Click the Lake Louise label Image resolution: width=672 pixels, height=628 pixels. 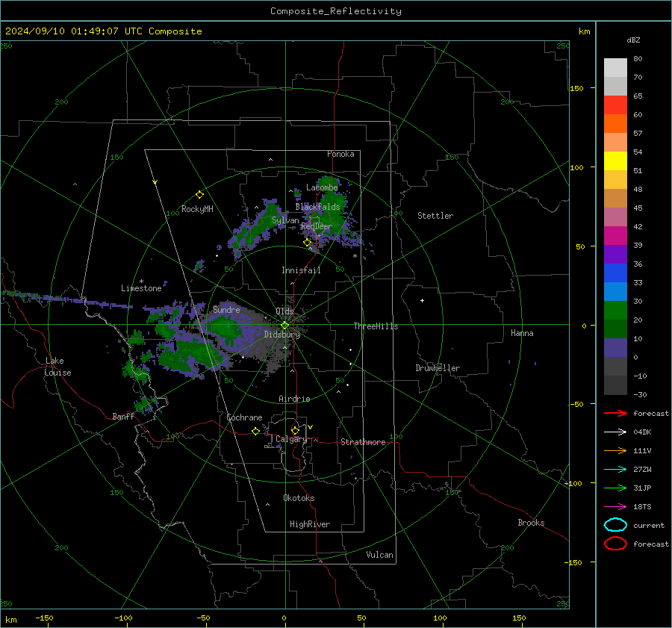(58, 367)
